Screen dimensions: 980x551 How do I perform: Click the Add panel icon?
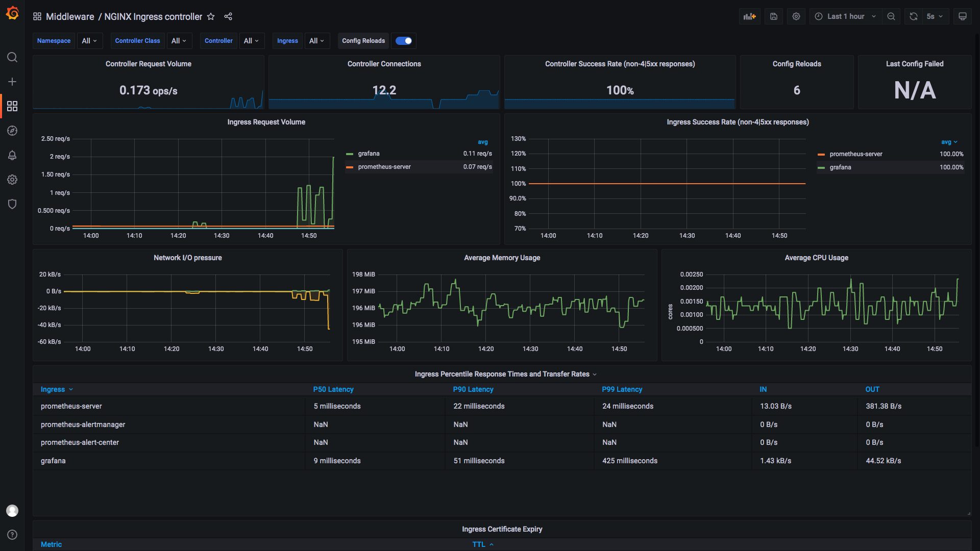coord(750,16)
